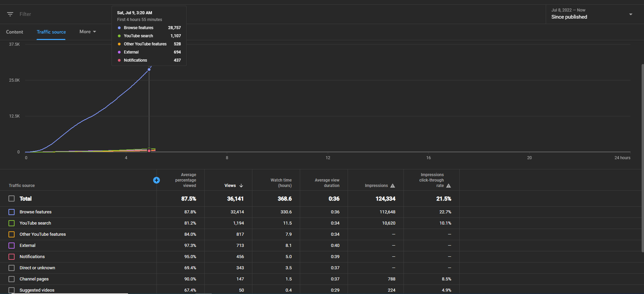The width and height of the screenshot is (644, 294).
Task: Open the External traffic source link
Action: [27, 246]
